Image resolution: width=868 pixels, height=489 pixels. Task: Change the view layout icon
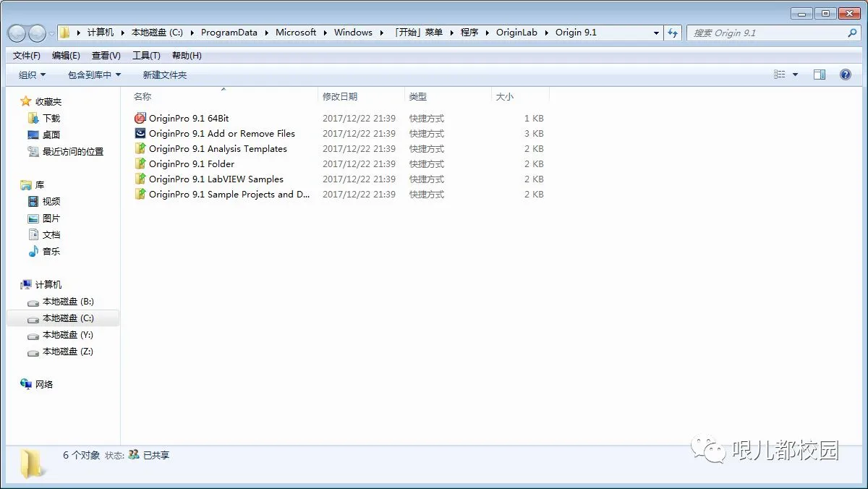tap(779, 75)
